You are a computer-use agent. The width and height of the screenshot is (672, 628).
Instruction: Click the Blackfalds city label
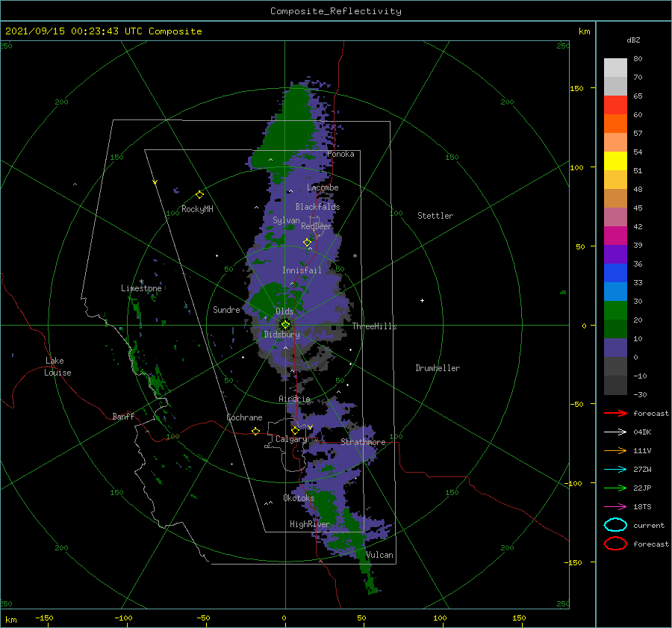tap(317, 207)
